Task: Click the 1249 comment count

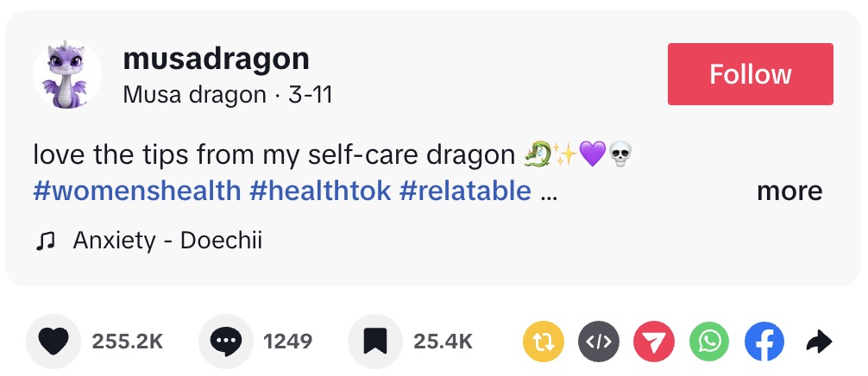Action: point(287,342)
